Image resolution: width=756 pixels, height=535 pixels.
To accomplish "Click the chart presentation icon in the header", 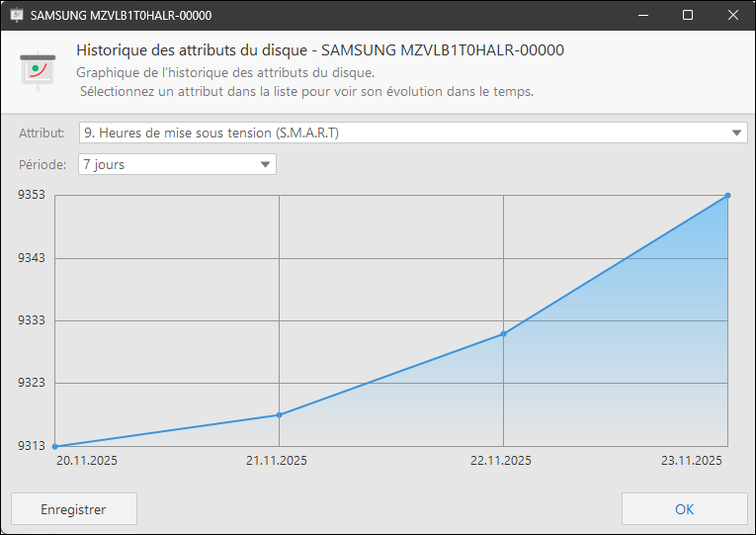I will (38, 70).
